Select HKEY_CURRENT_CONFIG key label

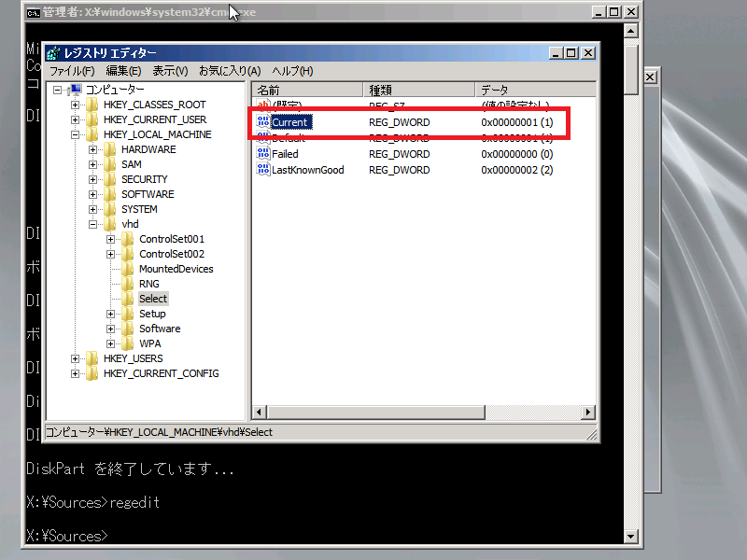[161, 373]
